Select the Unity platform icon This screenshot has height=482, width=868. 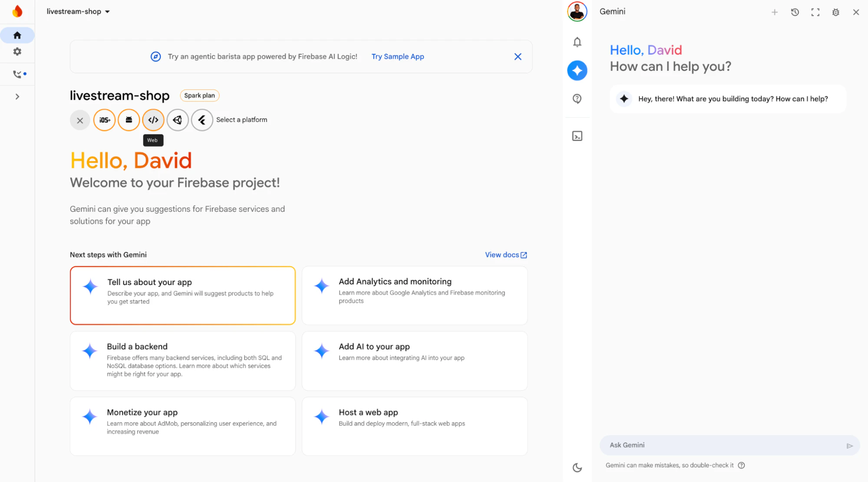178,120
